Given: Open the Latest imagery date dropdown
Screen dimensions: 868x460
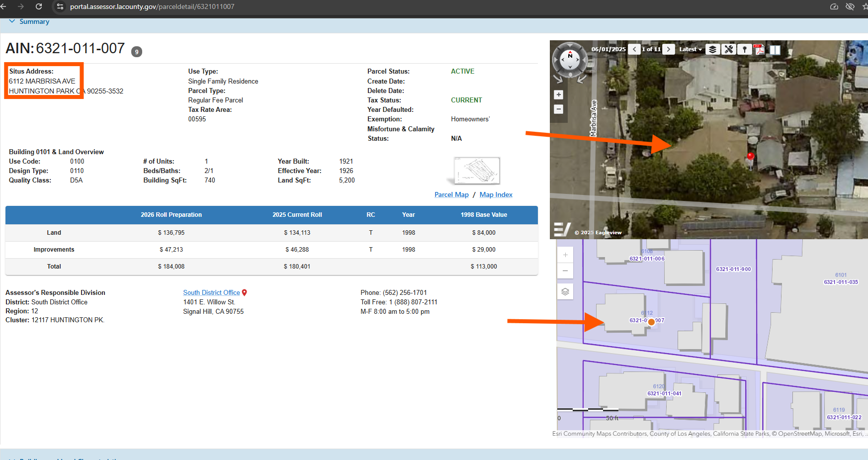Looking at the screenshot, I should click(691, 49).
